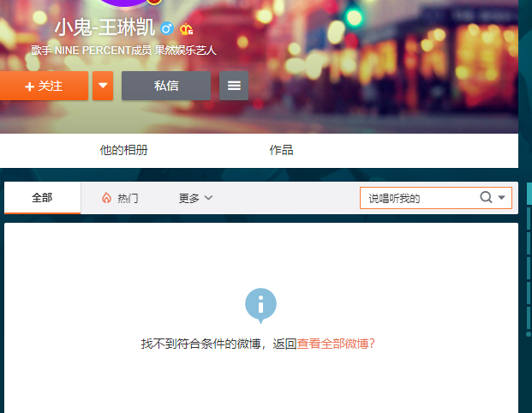Select the 全部 filter tab

(x=43, y=198)
